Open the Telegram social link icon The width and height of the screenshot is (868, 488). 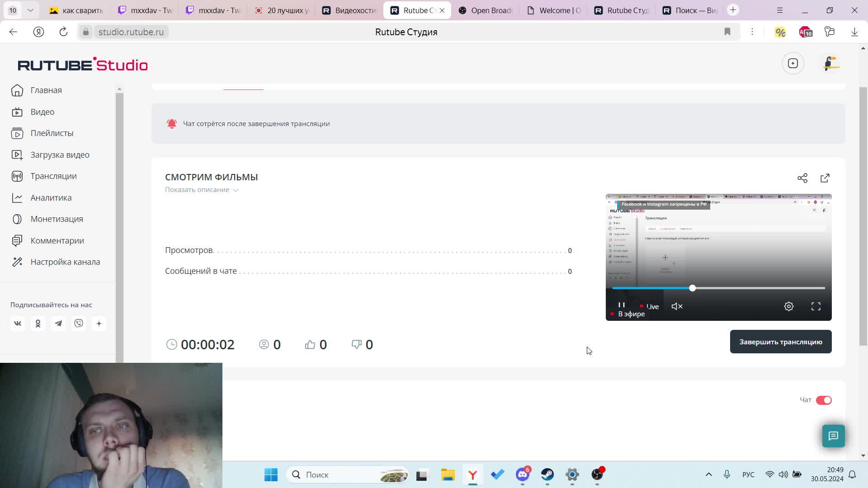(x=58, y=324)
